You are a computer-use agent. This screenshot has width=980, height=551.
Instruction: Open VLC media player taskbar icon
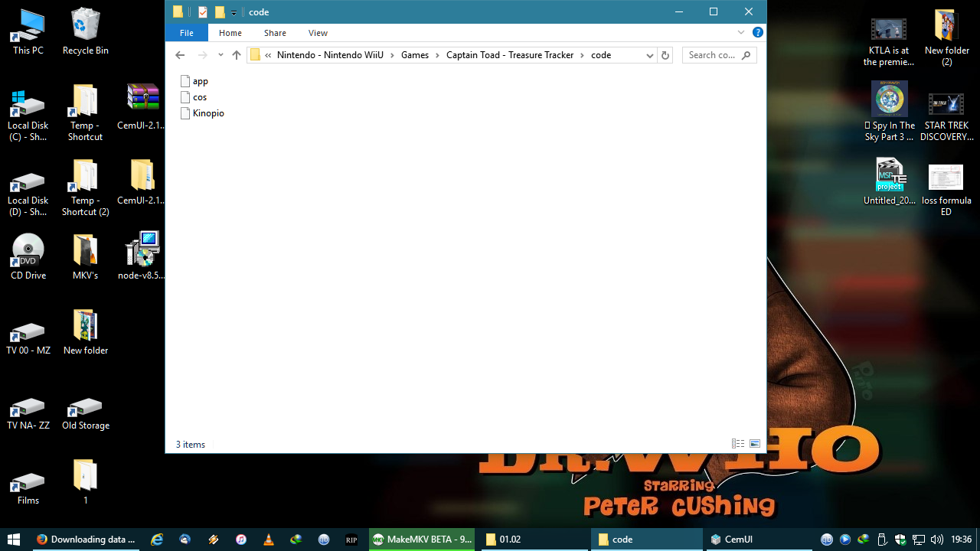(x=268, y=540)
